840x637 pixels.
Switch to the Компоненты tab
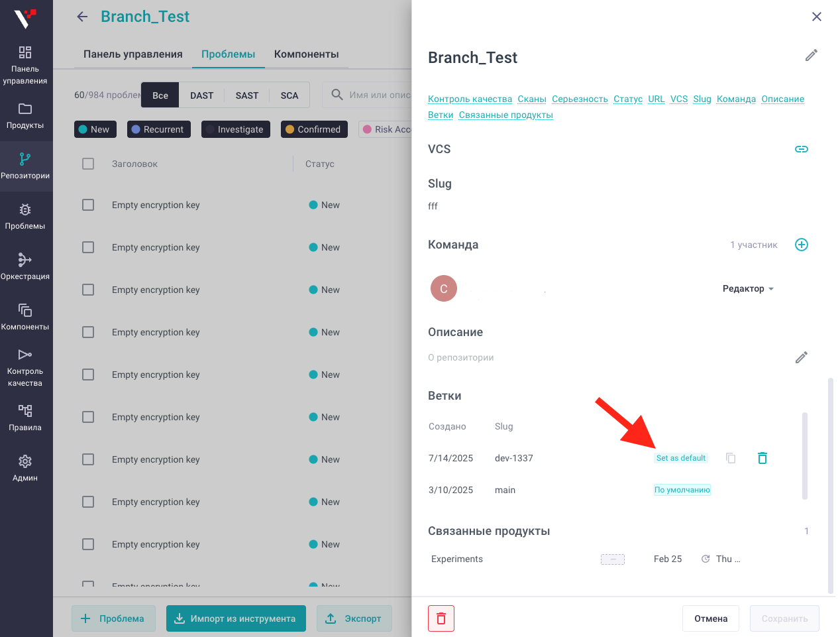coord(307,54)
